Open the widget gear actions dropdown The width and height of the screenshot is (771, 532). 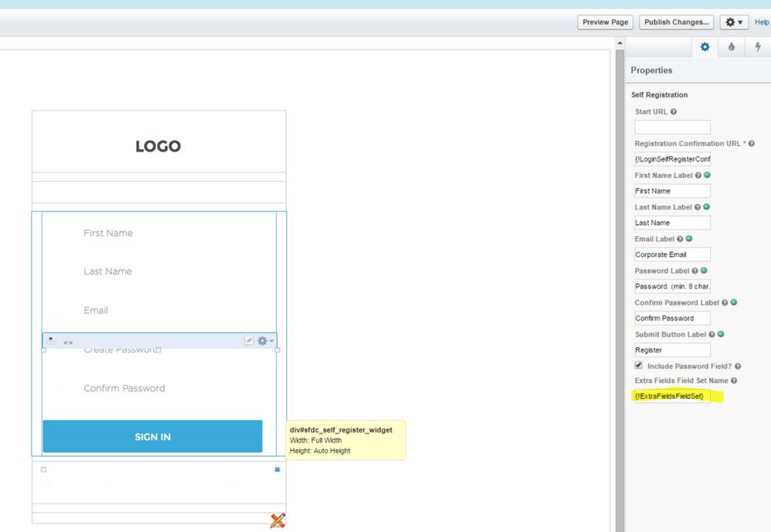(265, 341)
